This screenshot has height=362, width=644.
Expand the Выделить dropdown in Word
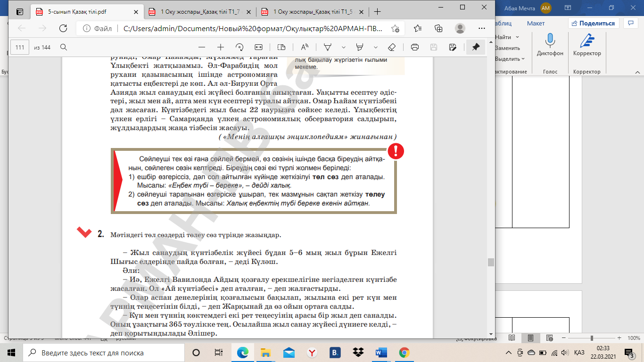pos(510,59)
